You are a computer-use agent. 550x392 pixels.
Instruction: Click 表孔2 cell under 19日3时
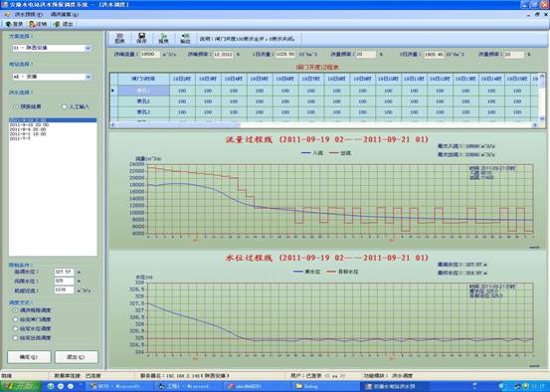pyautogui.click(x=208, y=101)
